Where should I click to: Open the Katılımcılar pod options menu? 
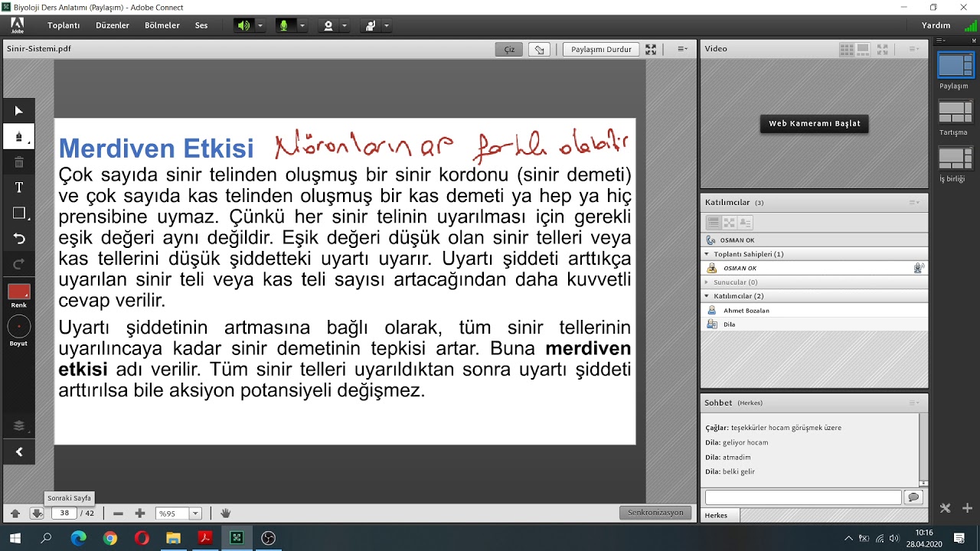point(914,203)
